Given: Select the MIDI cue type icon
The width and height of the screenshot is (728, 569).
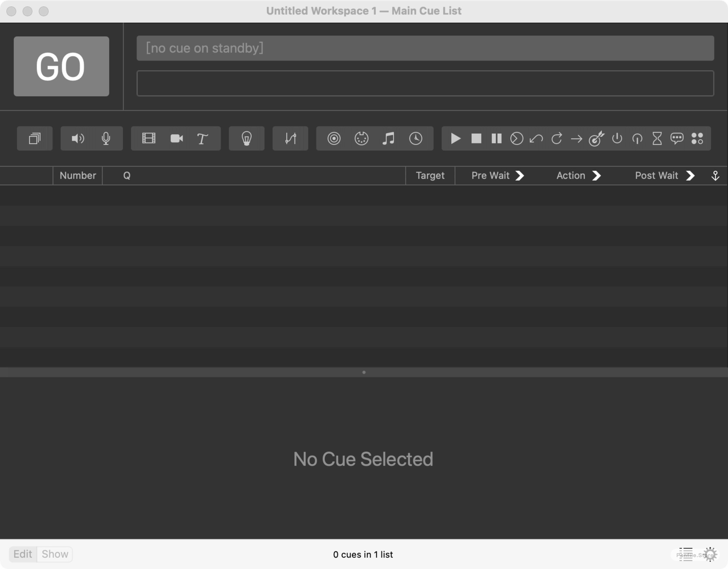Looking at the screenshot, I should (361, 138).
